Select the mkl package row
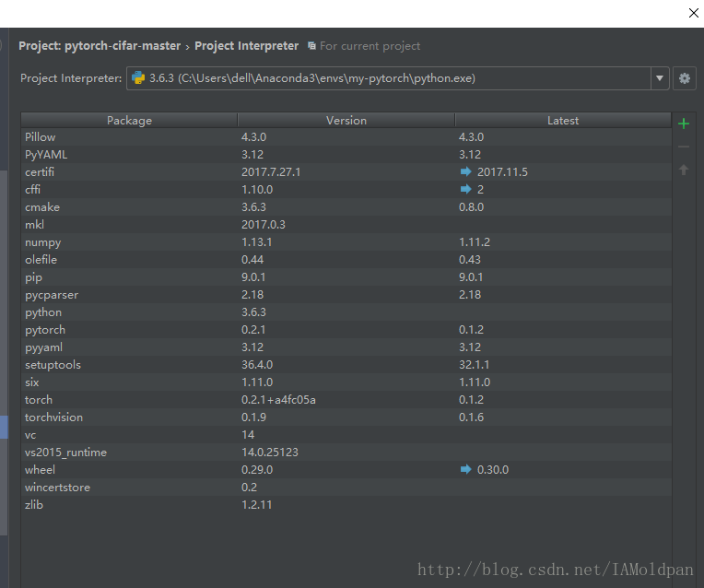704x588 pixels. 346,225
